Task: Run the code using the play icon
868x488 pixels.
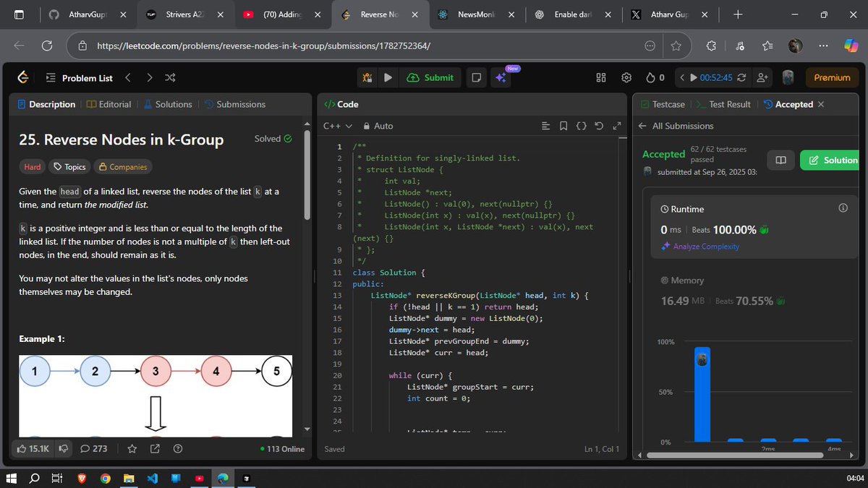Action: [x=388, y=77]
